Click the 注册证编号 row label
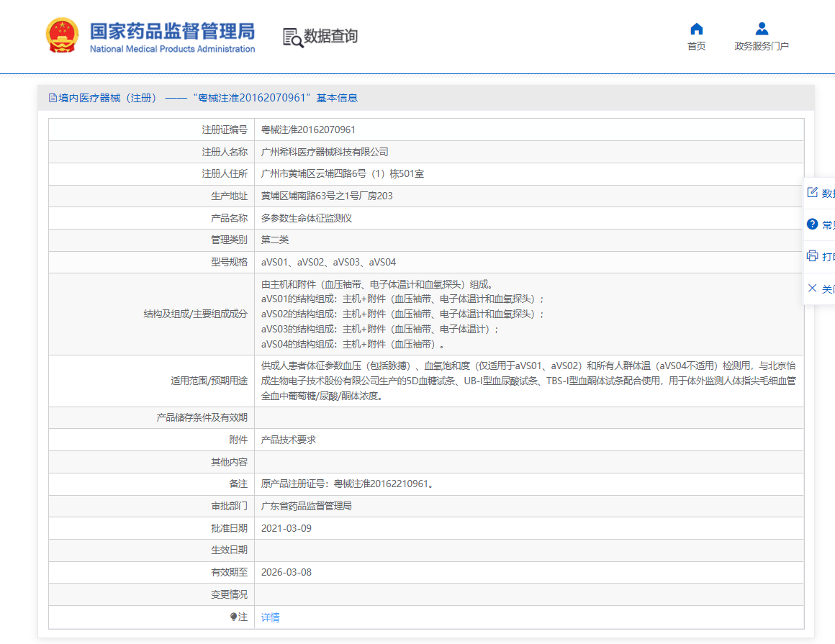This screenshot has width=835, height=644. pos(225,130)
